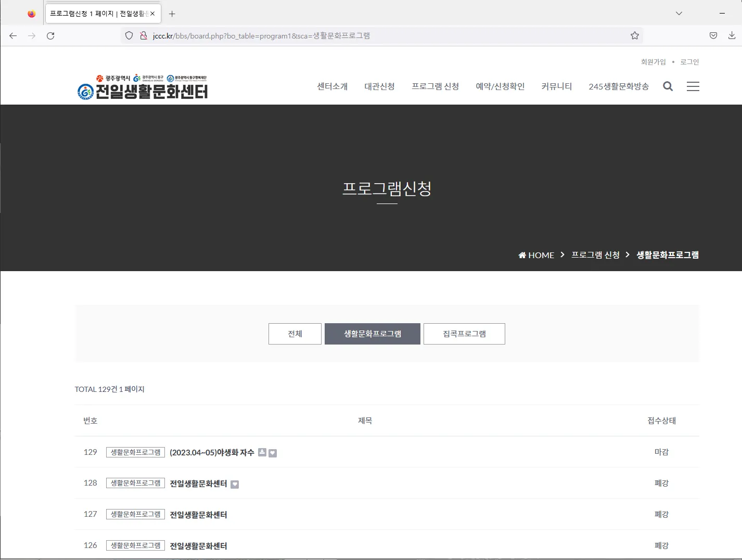Click the 생활문화프로그램 category tag in row 127
The image size is (742, 560).
point(135,514)
